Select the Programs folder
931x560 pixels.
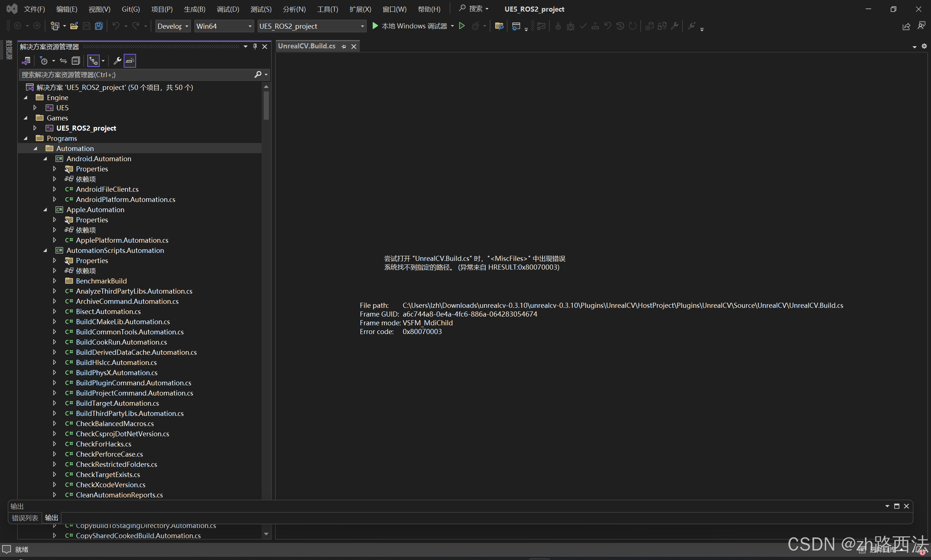[x=61, y=139]
